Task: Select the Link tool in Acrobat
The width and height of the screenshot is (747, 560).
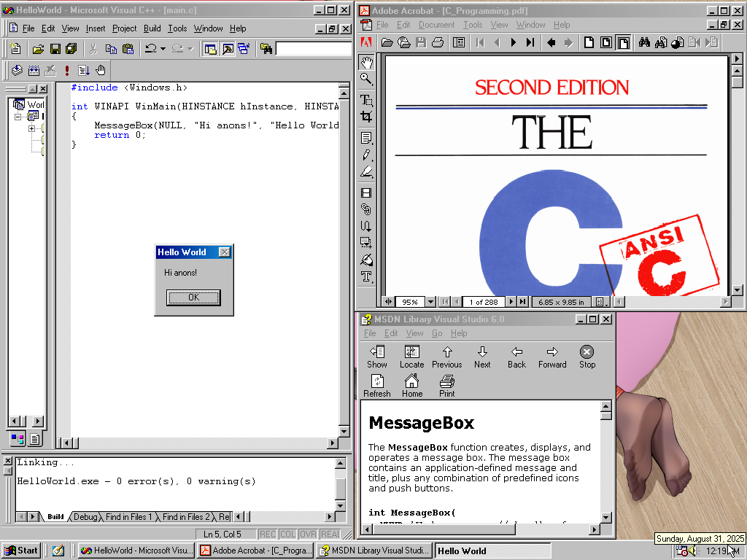Action: (x=366, y=209)
